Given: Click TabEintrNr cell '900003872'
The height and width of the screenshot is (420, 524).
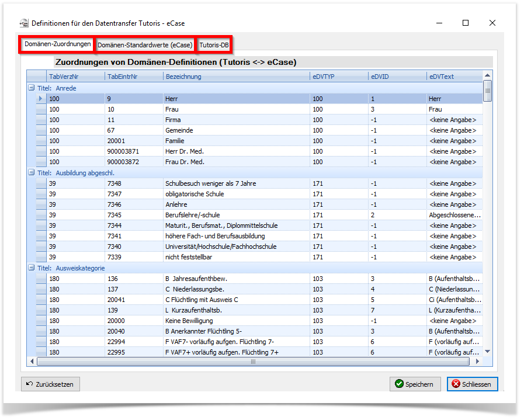Looking at the screenshot, I should click(134, 162).
